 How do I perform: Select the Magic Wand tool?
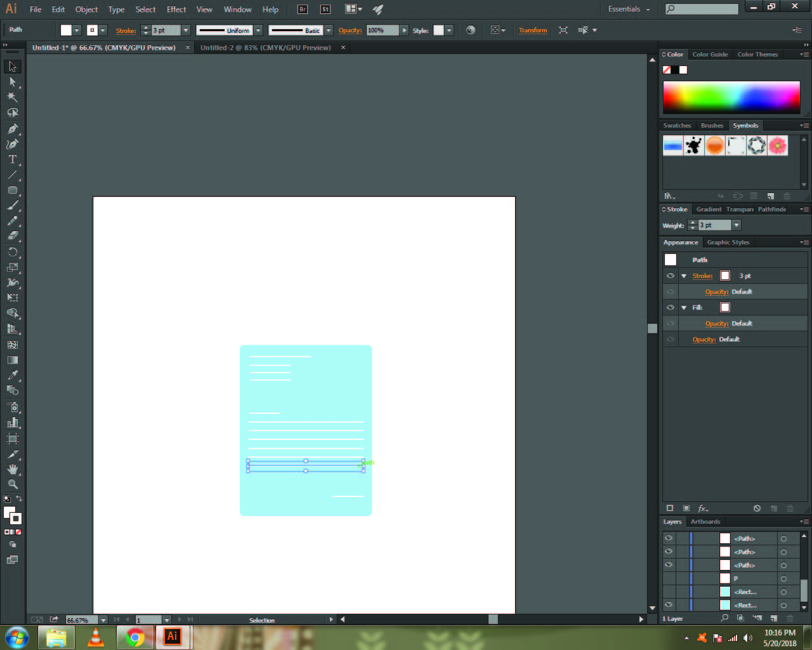click(x=12, y=97)
